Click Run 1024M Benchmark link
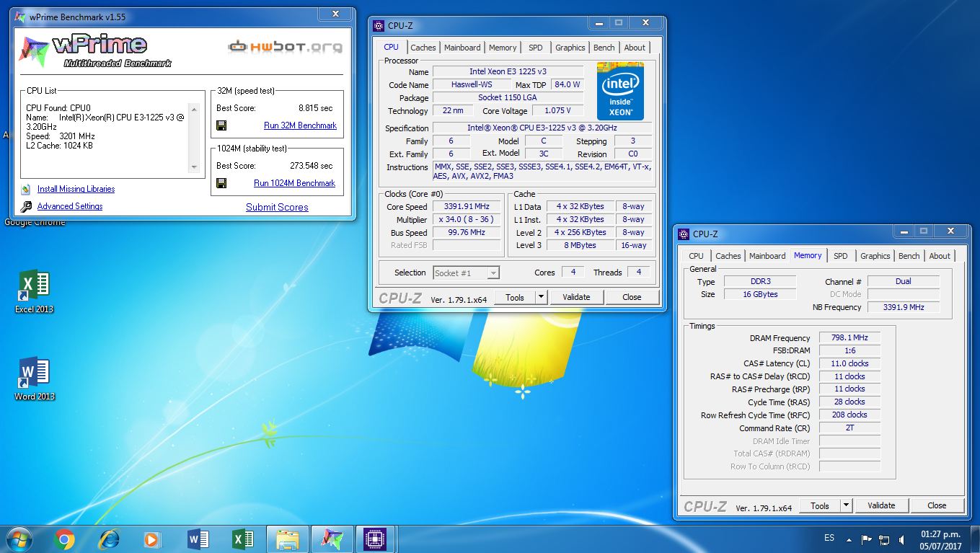This screenshot has width=980, height=553. [x=294, y=183]
